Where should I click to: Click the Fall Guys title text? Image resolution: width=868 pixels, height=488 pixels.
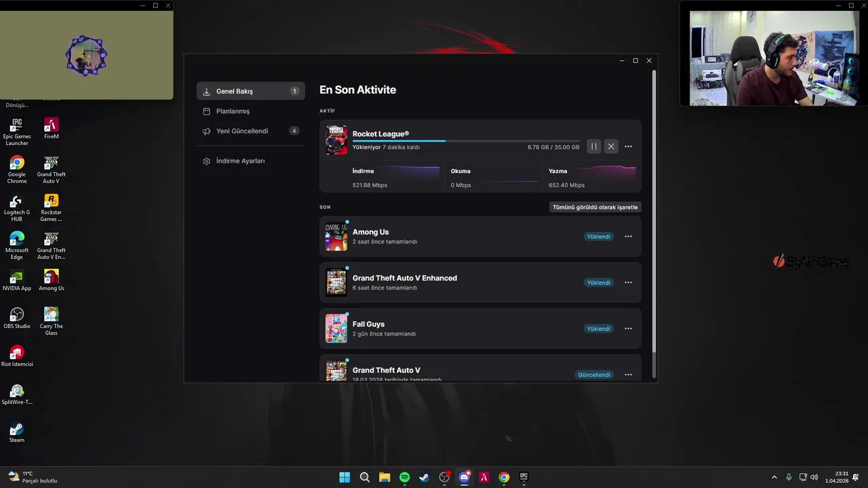(368, 324)
